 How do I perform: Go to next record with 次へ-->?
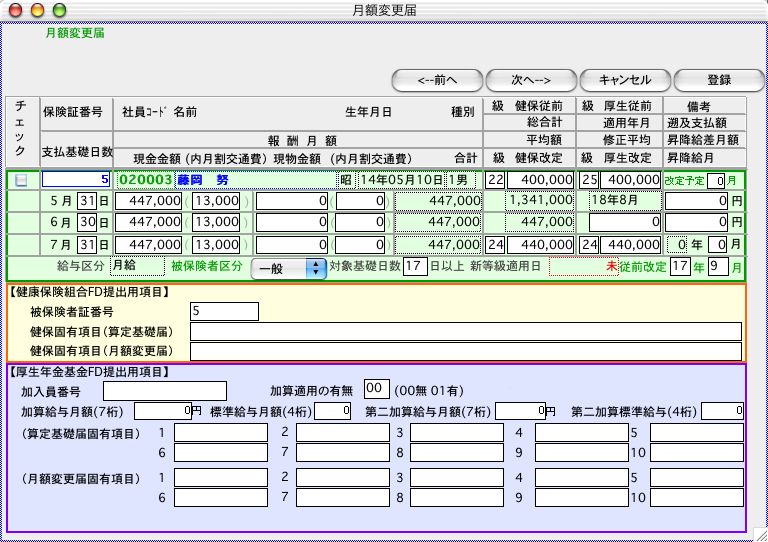(531, 80)
